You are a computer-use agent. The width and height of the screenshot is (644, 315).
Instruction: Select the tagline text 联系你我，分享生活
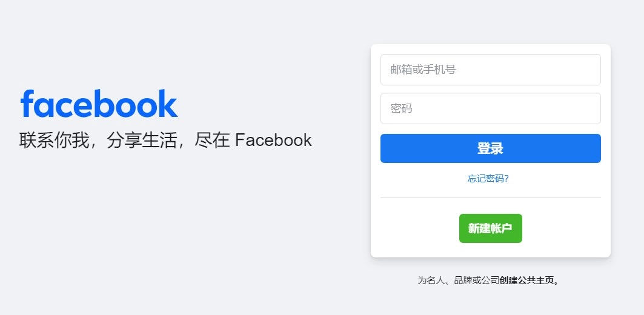[x=98, y=141]
